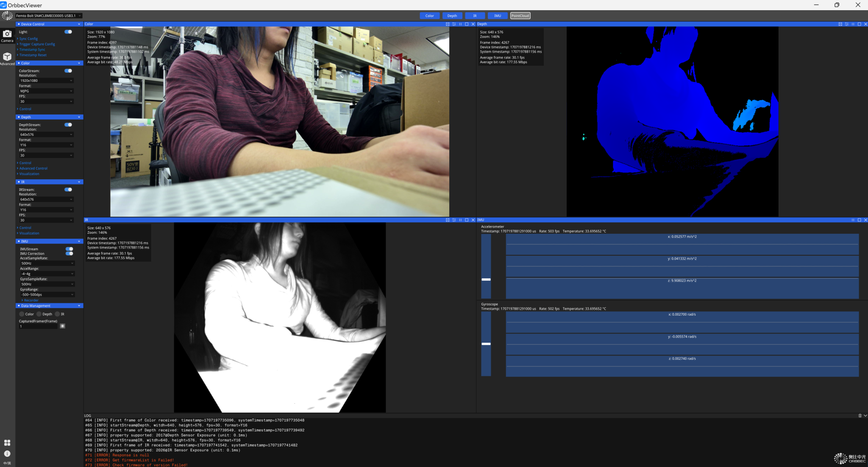Open adjustment settings on the Depth panel header
Screen dimensions: 868x467
point(846,24)
